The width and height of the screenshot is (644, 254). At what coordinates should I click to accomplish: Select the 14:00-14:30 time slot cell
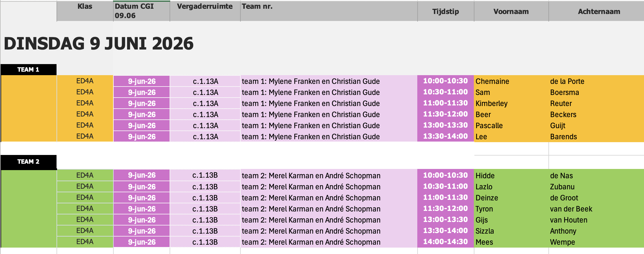click(445, 242)
